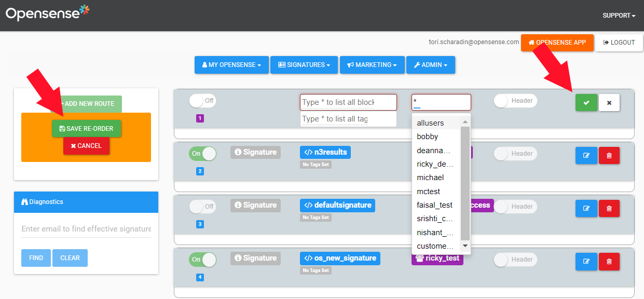Click the order number 4 badge
The image size is (644, 299).
[200, 277]
